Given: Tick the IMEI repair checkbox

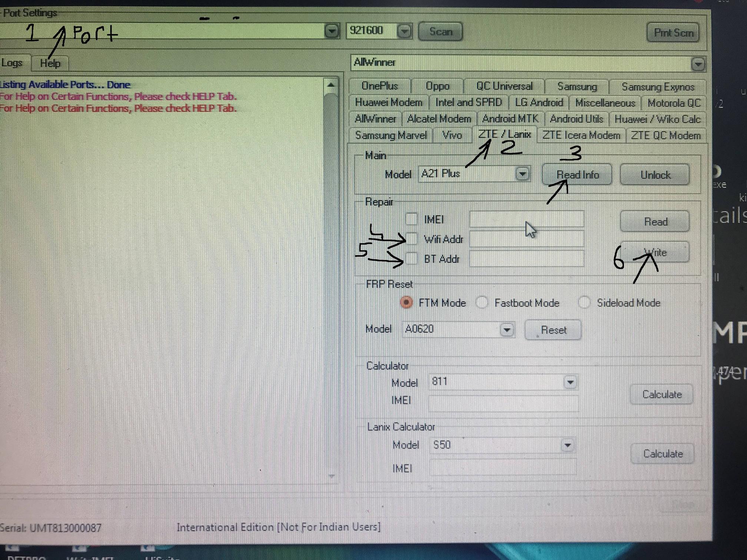Looking at the screenshot, I should [411, 219].
